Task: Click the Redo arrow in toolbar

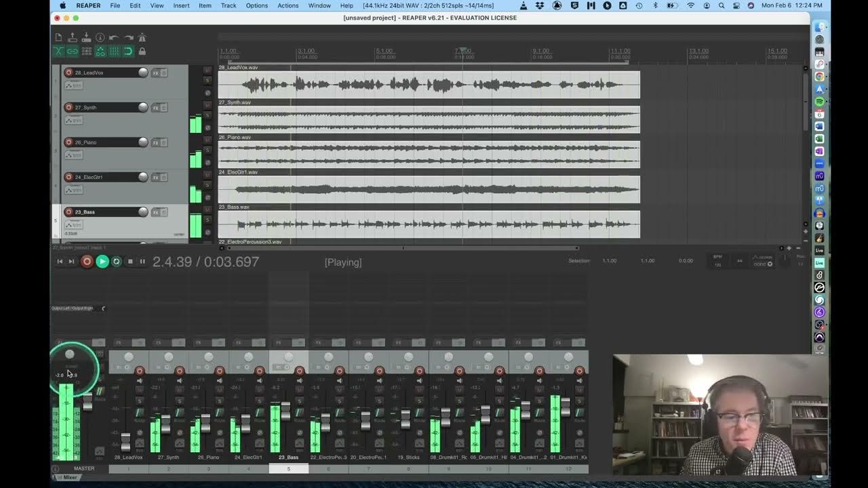Action: coord(129,37)
